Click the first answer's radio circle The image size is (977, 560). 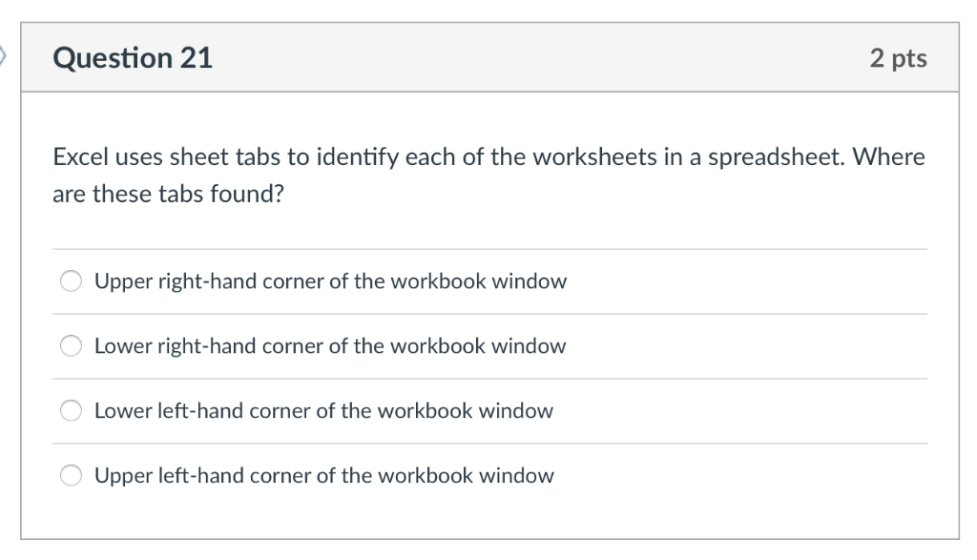tap(71, 280)
